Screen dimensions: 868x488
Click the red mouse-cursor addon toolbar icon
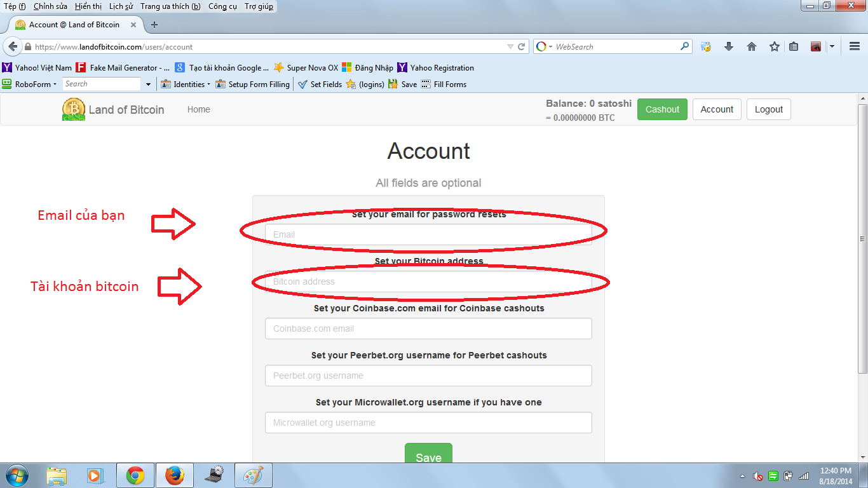[x=815, y=46]
